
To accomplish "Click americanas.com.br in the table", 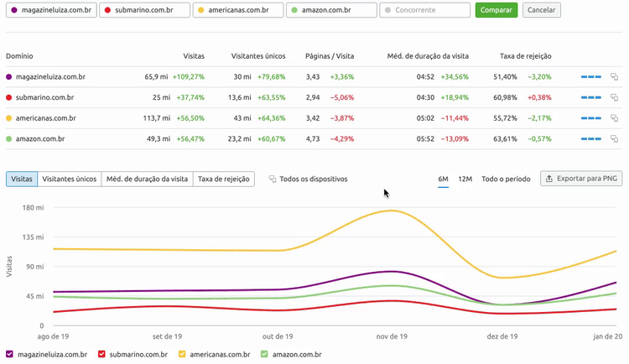I will click(x=46, y=118).
